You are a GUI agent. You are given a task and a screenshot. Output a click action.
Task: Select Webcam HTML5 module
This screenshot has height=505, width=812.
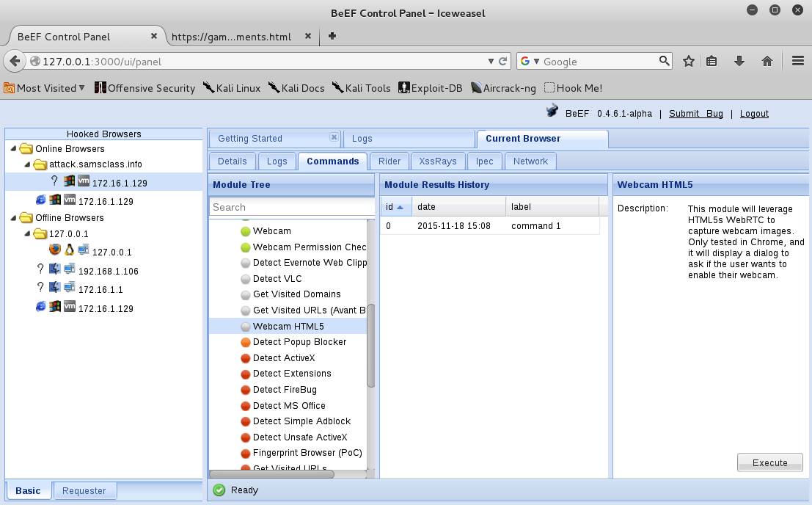click(x=288, y=327)
